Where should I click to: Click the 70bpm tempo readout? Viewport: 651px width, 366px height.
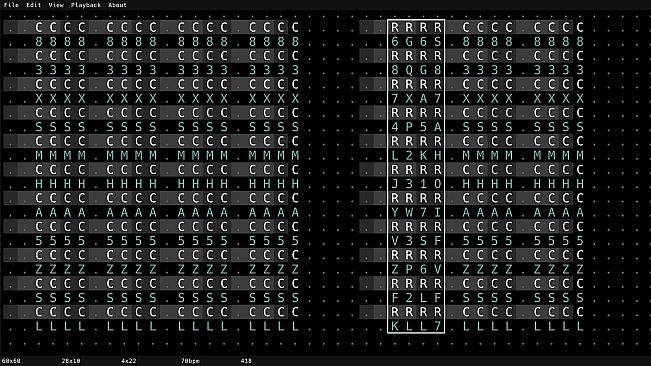tap(191, 361)
